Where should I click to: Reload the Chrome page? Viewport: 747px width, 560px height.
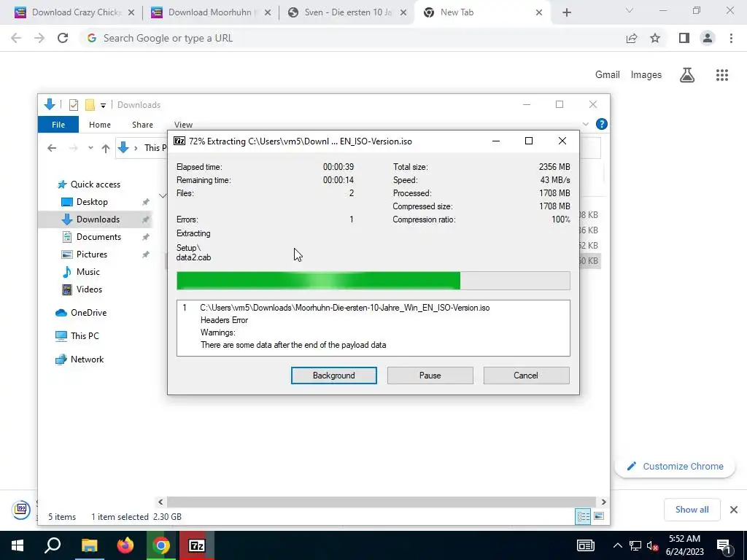pyautogui.click(x=63, y=38)
